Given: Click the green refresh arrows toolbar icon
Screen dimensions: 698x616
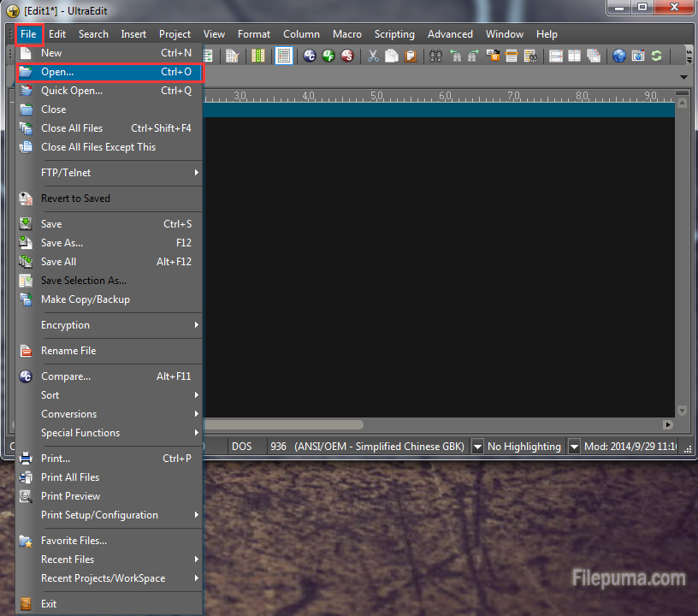Looking at the screenshot, I should [x=656, y=56].
